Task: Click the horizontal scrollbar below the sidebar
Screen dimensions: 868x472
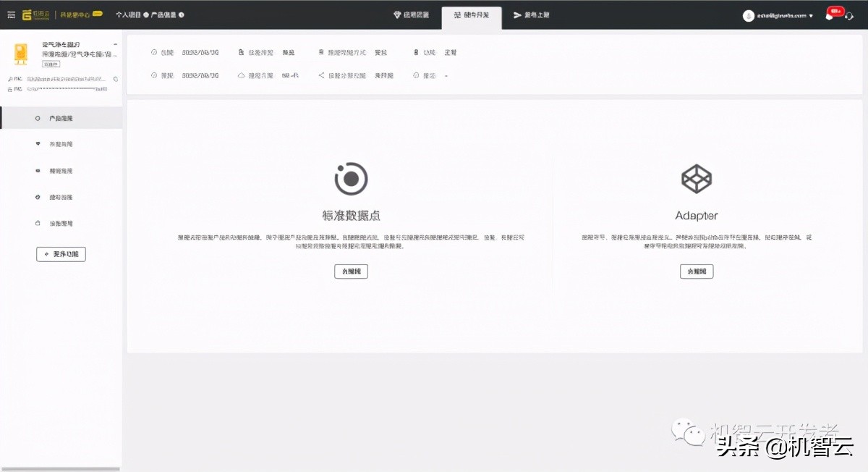Action: [61, 468]
